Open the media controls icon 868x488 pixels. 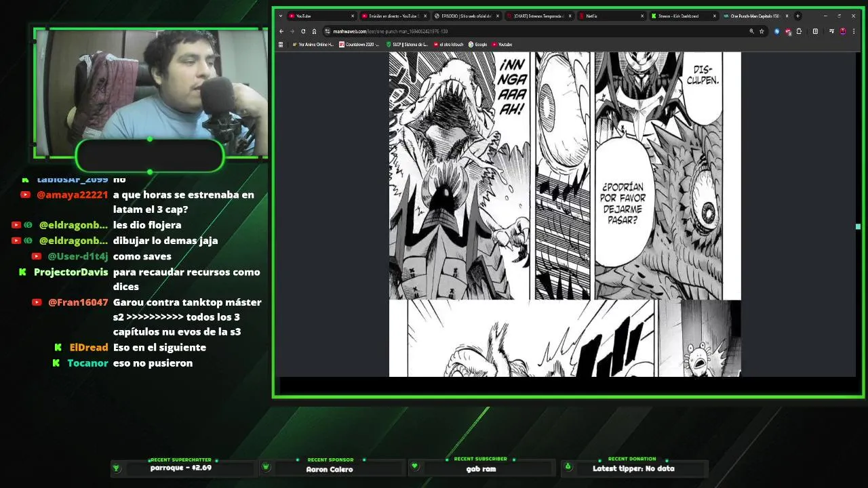[x=831, y=31]
